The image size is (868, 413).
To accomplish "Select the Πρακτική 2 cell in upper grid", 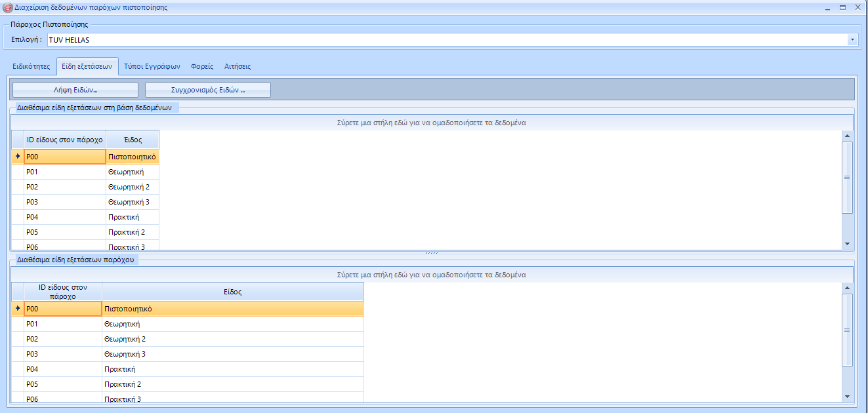I will coord(132,232).
